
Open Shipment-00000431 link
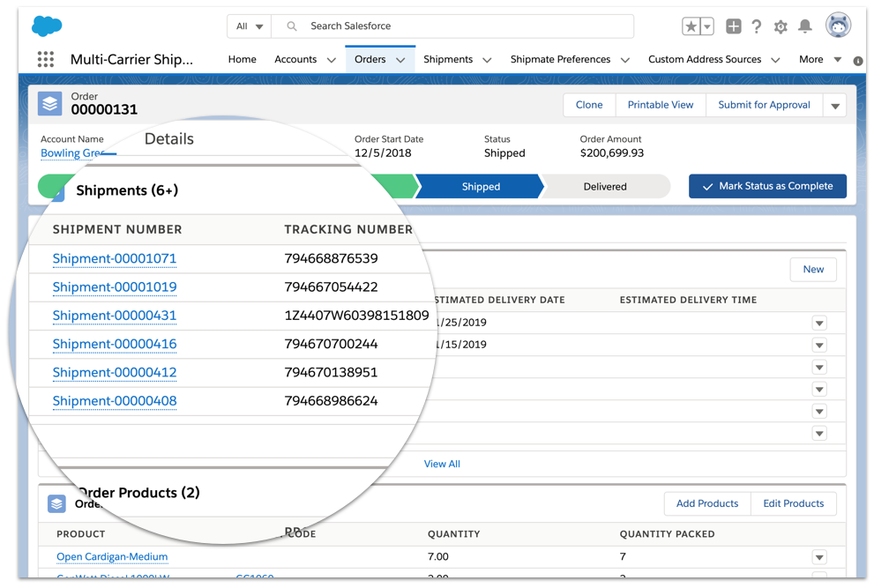[x=115, y=316]
